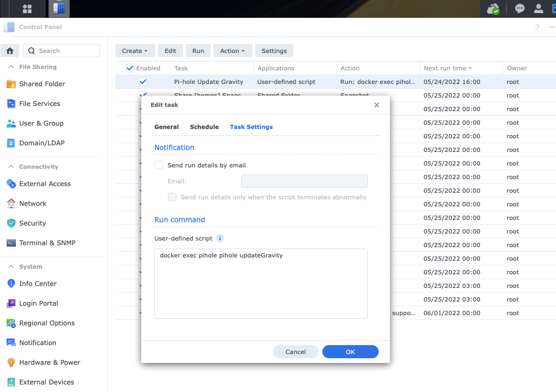
Task: Open the Shared Folder settings icon
Action: (x=11, y=84)
